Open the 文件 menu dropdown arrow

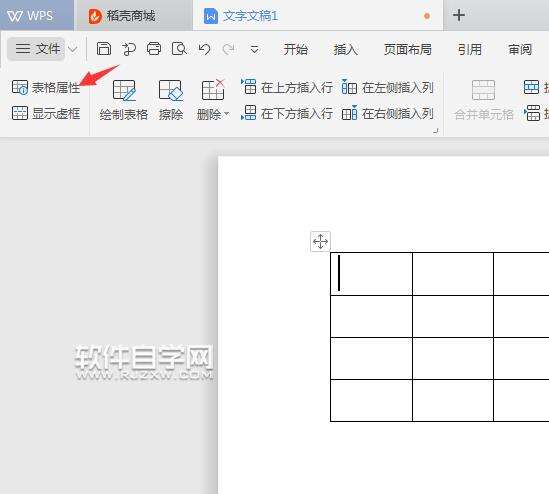coord(72,49)
